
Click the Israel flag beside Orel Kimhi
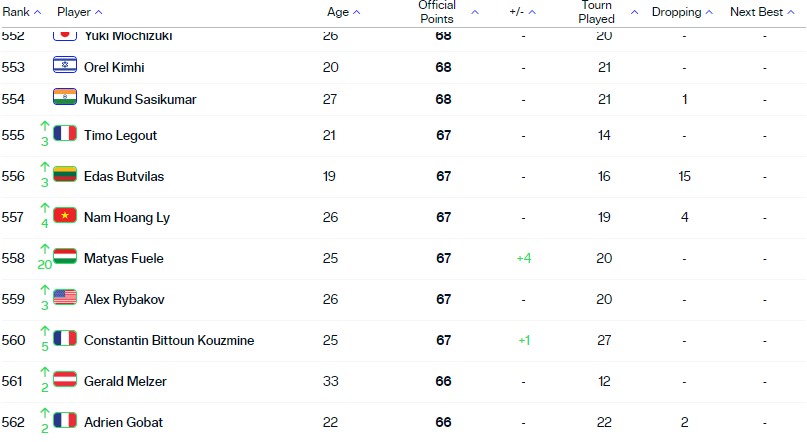point(65,65)
